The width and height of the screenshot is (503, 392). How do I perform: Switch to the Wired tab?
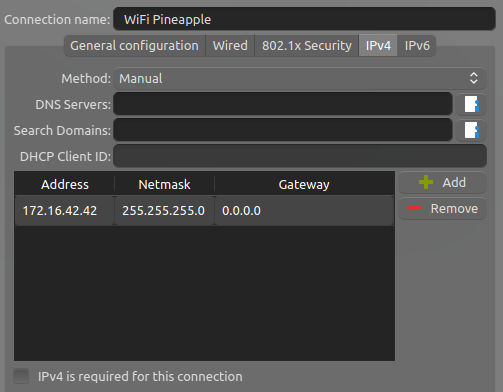tap(230, 46)
